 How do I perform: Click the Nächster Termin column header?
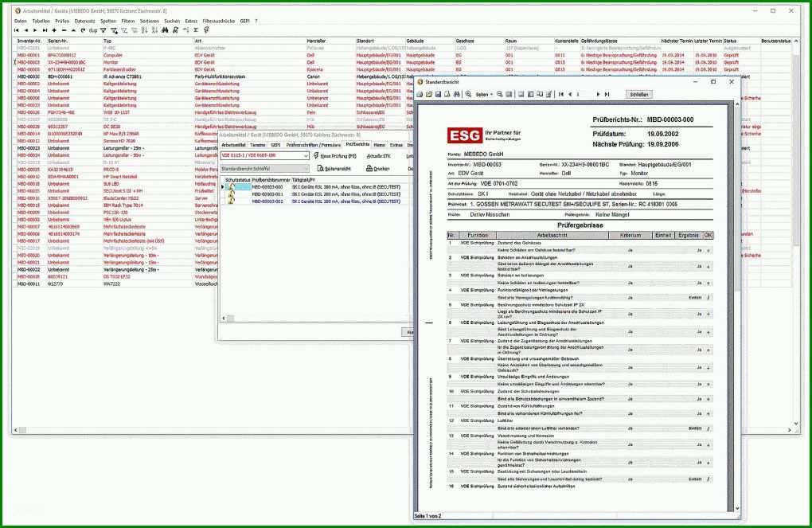click(677, 41)
